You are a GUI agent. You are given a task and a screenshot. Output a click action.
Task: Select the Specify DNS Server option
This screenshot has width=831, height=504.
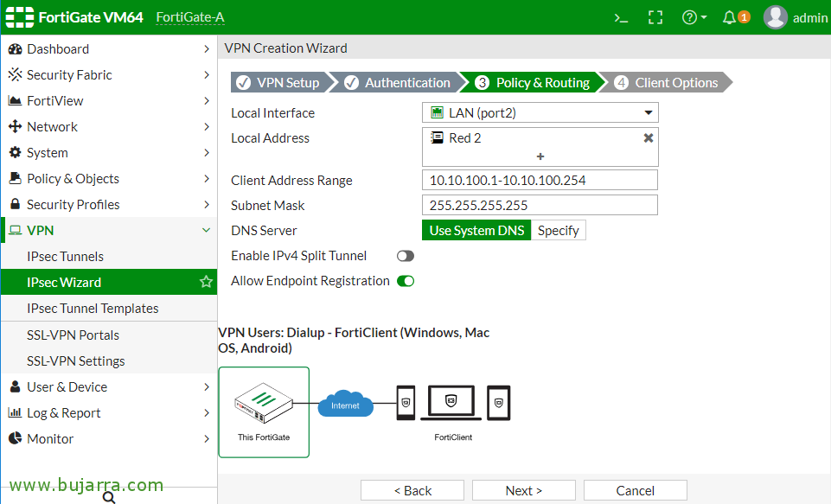[558, 230]
